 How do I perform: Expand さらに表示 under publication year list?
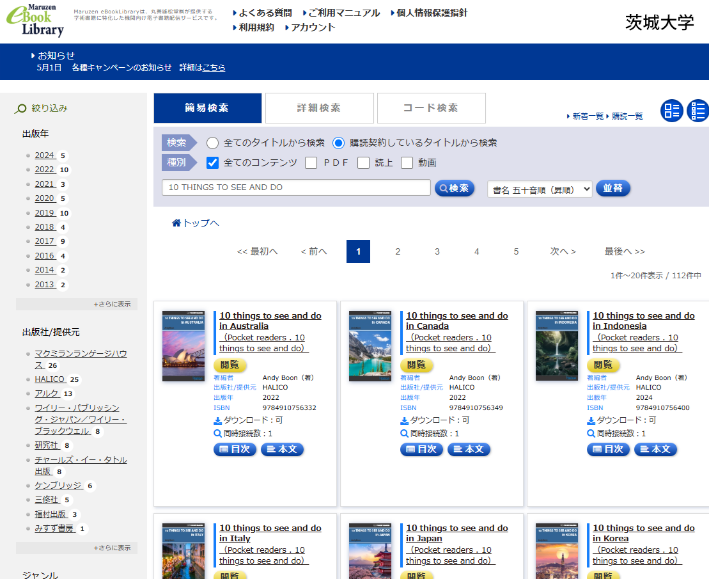112,303
